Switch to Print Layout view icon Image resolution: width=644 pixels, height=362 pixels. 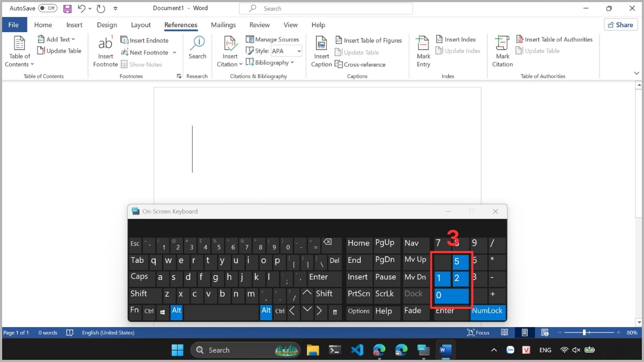524,333
